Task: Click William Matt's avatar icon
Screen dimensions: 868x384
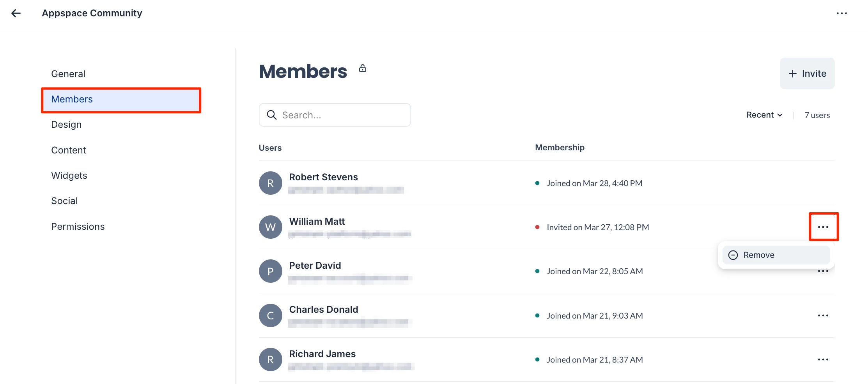Action: [270, 227]
